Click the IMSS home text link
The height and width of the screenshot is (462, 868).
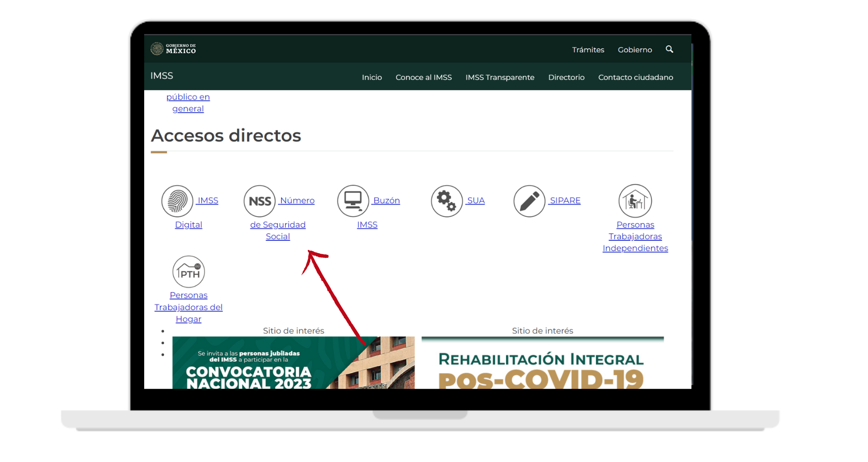161,76
